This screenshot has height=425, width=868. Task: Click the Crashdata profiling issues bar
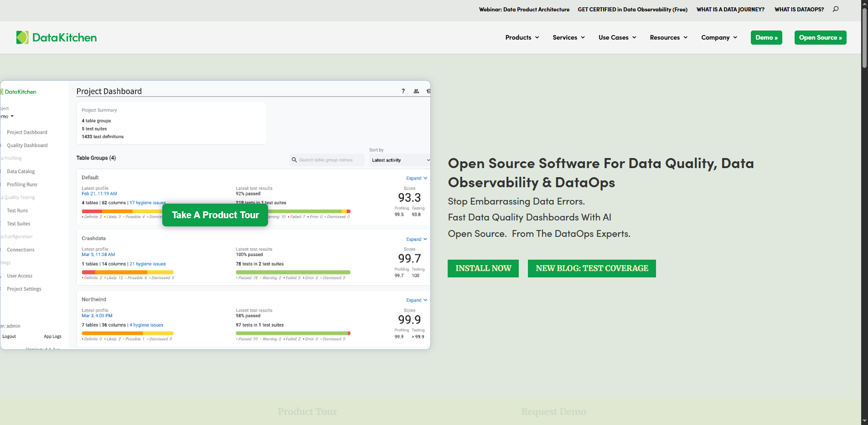click(128, 272)
